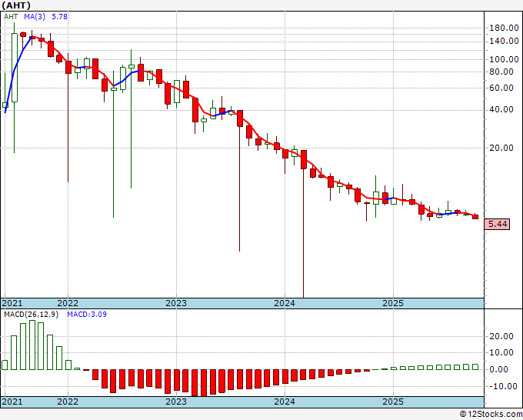Click 2022 on the price chart timeline
The width and height of the screenshot is (523, 420).
68,303
